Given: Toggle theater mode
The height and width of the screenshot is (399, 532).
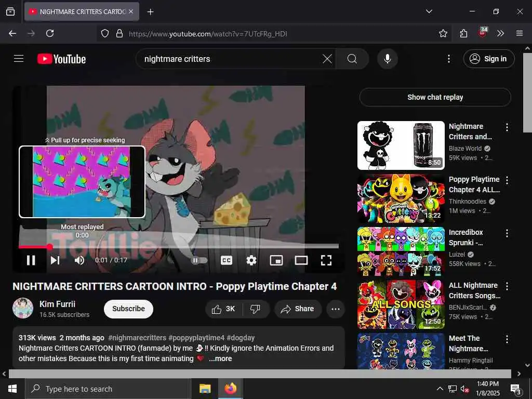Looking at the screenshot, I should pyautogui.click(x=301, y=260).
